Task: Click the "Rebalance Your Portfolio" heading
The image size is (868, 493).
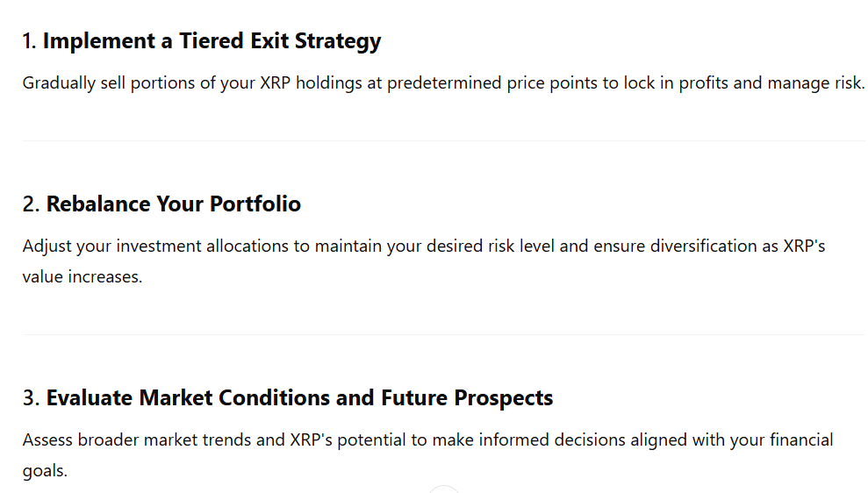Action: pyautogui.click(x=173, y=204)
